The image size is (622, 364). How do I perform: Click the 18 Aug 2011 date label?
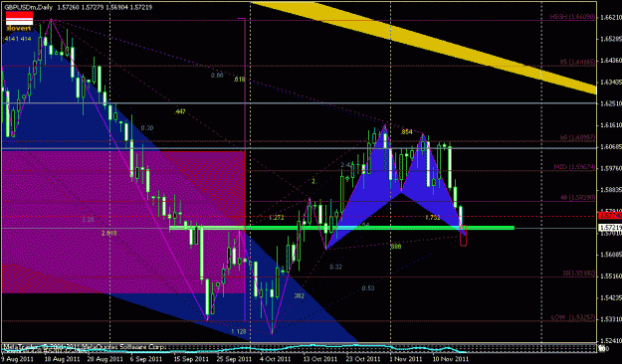62,359
